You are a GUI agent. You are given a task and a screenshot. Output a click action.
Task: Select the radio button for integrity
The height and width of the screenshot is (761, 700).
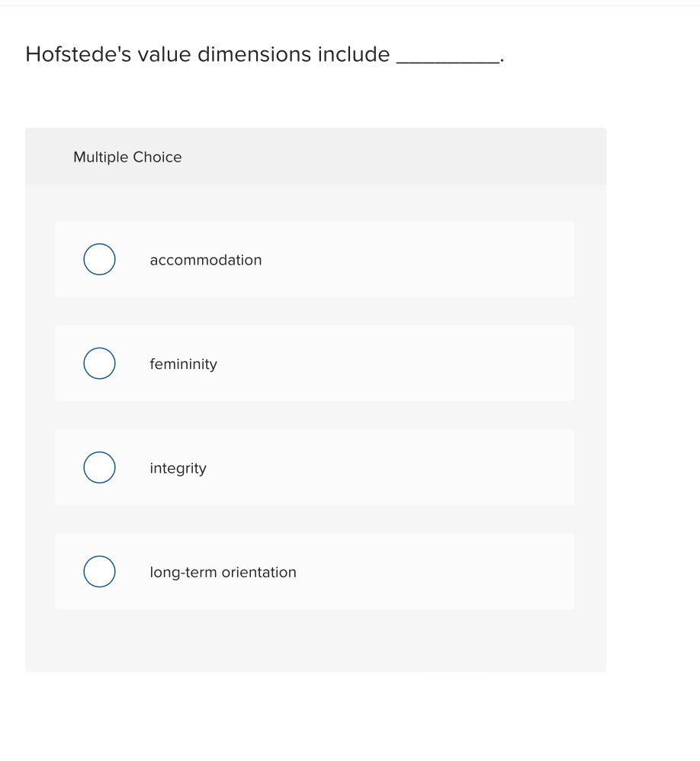[99, 467]
